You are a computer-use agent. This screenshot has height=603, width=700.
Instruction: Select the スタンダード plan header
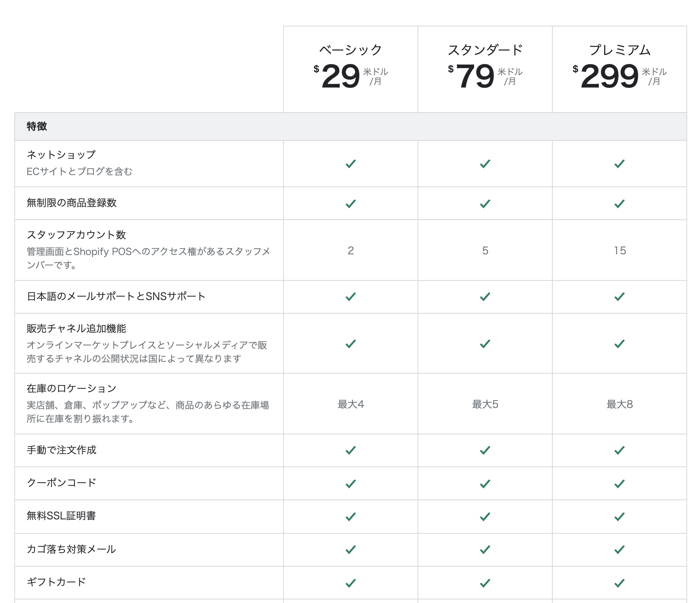coord(485,50)
